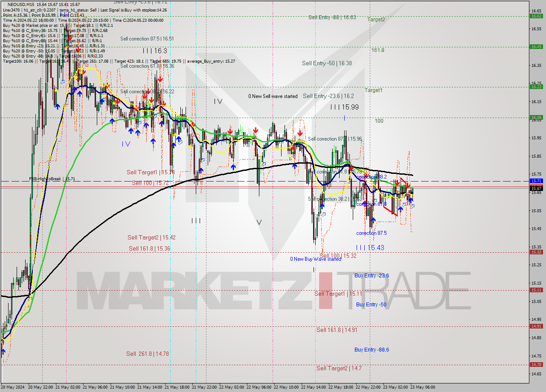
Task: Click 'Sell Target2 | 14.7' label
Action: (x=339, y=368)
